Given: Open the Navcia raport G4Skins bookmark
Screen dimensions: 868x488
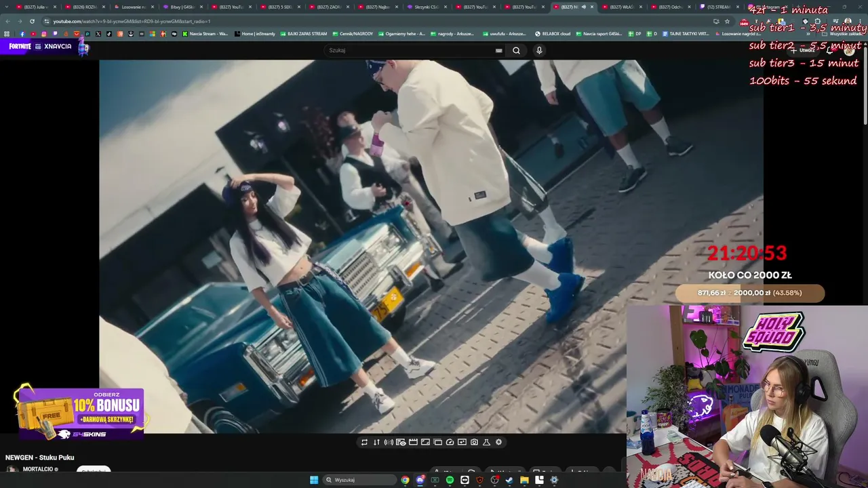Looking at the screenshot, I should (x=599, y=34).
